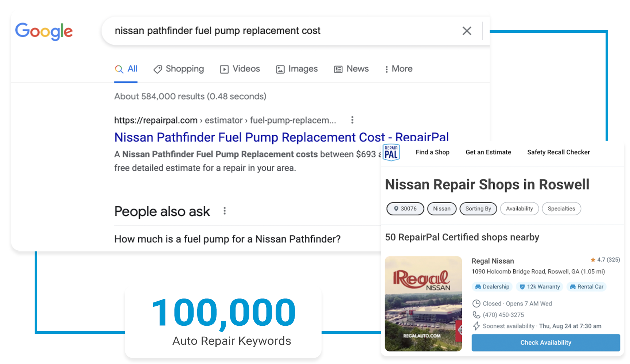630x364 pixels.
Task: Open result options beside repairpal.com URL
Action: [x=352, y=120]
